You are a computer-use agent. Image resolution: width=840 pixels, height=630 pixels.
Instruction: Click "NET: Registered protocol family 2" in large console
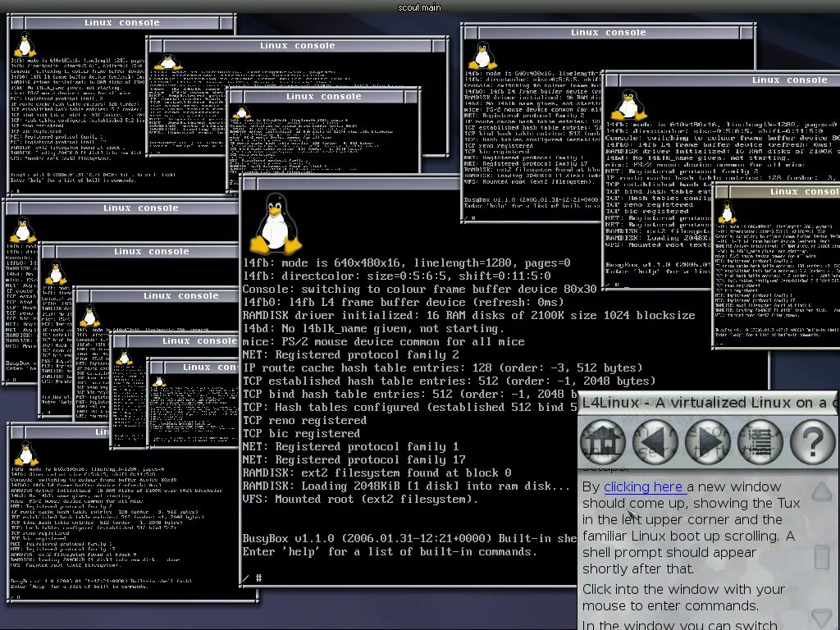tap(350, 354)
